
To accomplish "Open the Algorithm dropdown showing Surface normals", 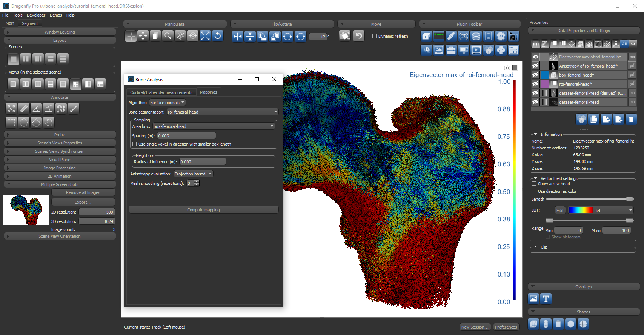I will (168, 103).
